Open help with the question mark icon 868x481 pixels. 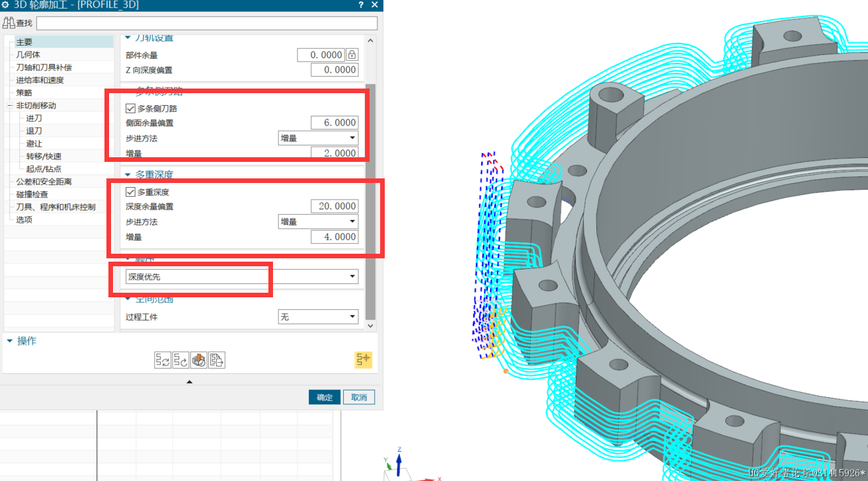point(361,5)
